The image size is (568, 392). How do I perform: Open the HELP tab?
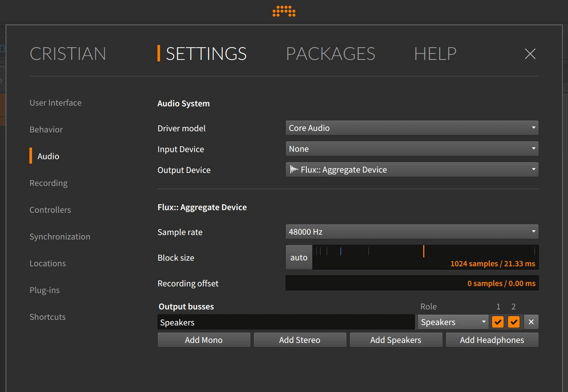(x=435, y=54)
